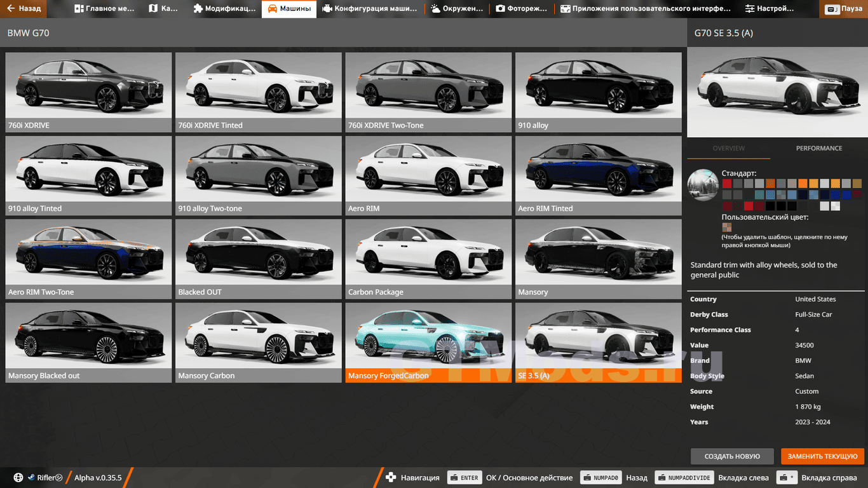Viewport: 868px width, 488px height.
Task: Click the BMW G70 heading text
Action: 28,33
